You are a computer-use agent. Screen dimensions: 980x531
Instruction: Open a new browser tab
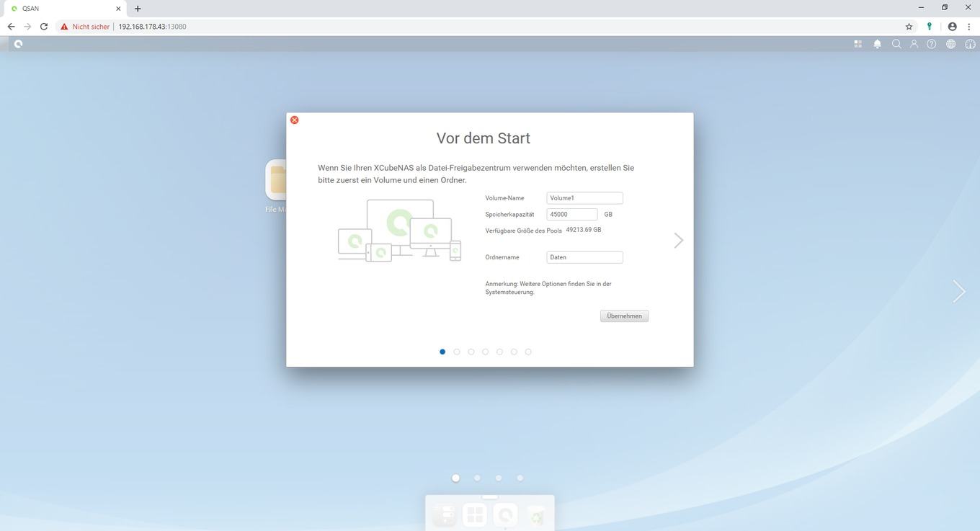click(x=138, y=9)
